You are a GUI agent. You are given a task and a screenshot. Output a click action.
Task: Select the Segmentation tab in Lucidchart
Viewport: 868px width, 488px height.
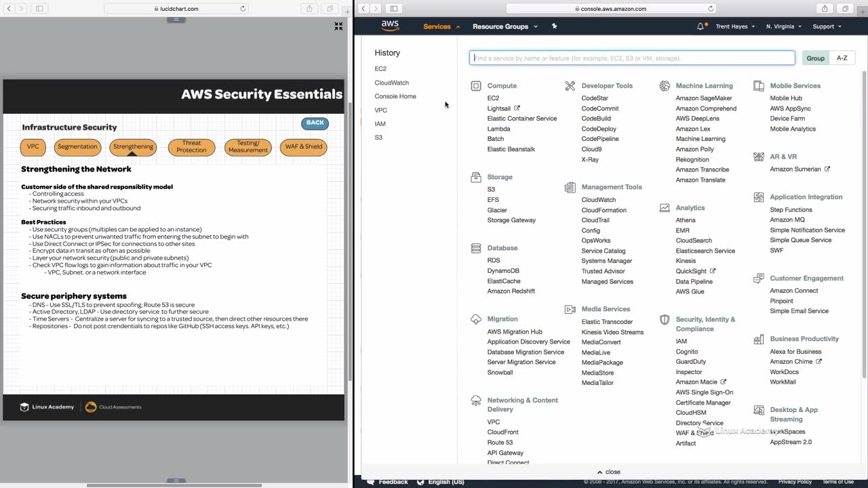[77, 146]
